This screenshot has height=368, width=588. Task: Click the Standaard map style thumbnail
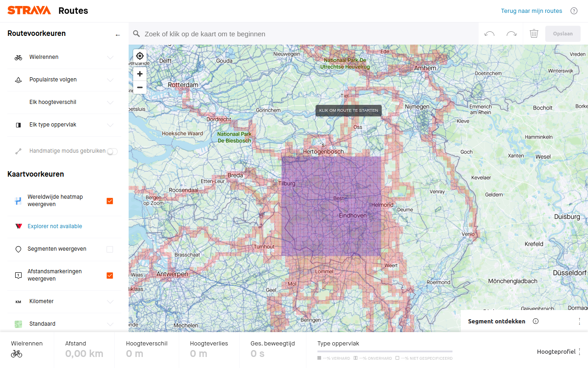(x=18, y=324)
